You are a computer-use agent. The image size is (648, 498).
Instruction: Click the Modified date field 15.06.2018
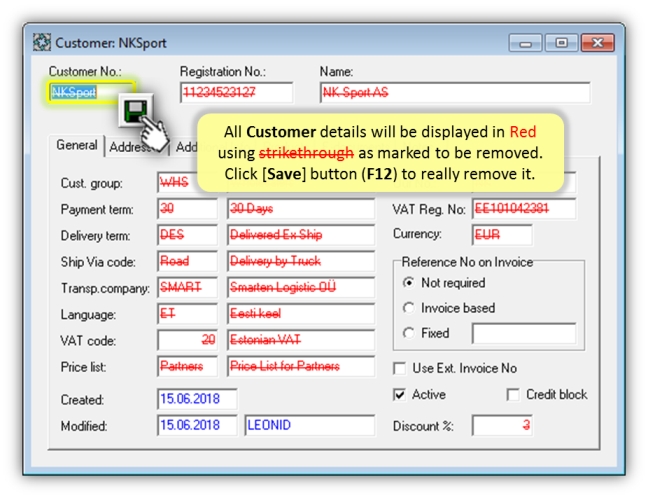(197, 426)
